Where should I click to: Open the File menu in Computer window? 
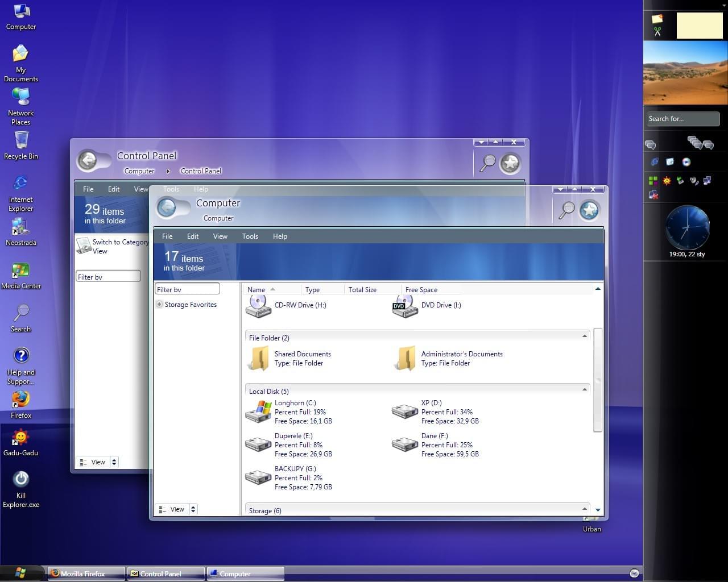point(167,236)
